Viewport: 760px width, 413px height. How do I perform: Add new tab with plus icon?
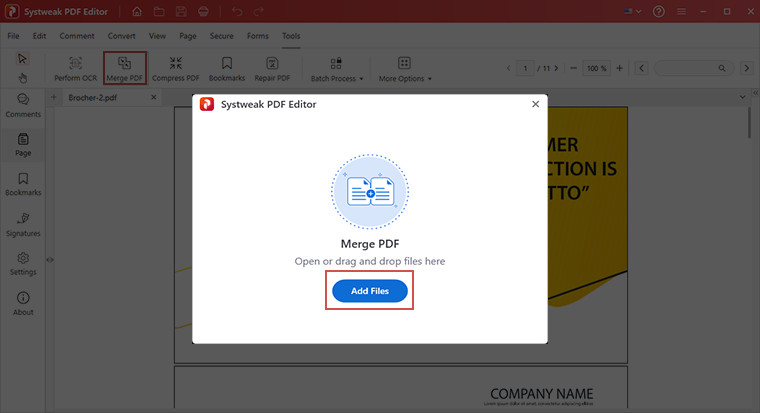tap(53, 97)
